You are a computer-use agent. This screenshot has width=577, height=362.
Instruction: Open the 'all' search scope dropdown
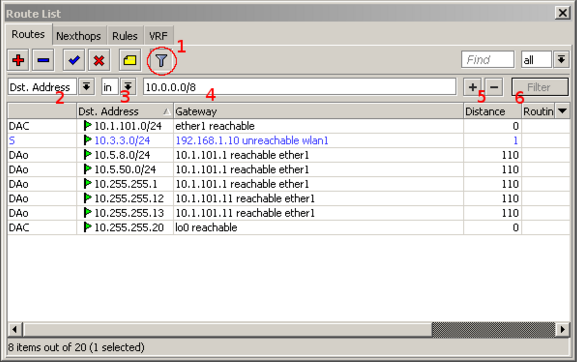pos(561,59)
